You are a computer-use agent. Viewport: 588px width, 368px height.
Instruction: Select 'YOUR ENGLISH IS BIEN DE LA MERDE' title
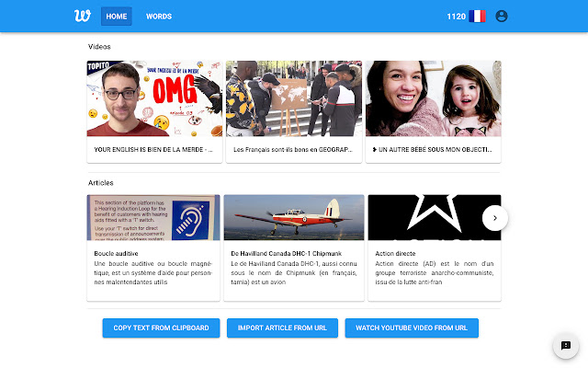coord(153,149)
